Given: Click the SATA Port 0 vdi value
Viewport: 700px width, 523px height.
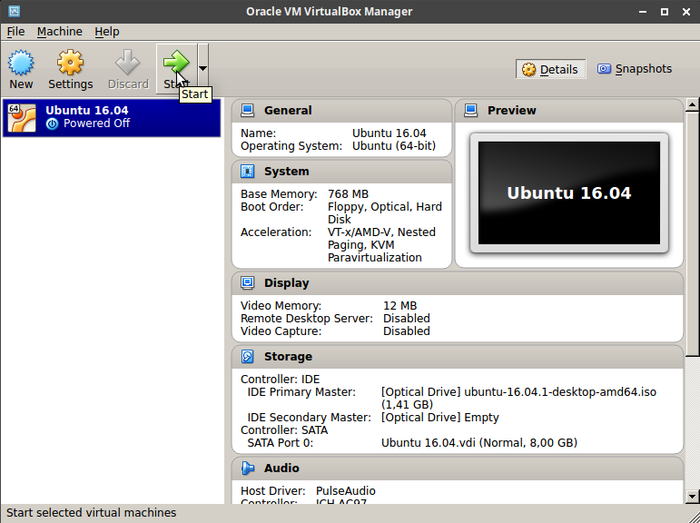Looking at the screenshot, I should pyautogui.click(x=479, y=443).
